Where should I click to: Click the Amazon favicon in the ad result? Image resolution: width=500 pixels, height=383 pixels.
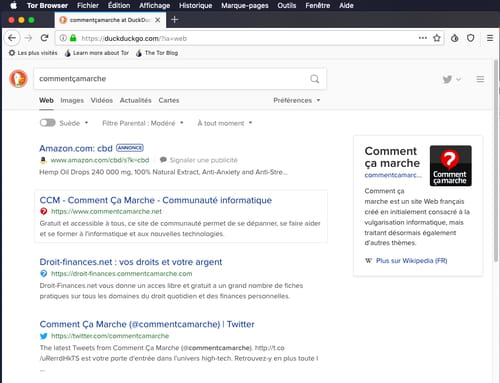[43, 160]
